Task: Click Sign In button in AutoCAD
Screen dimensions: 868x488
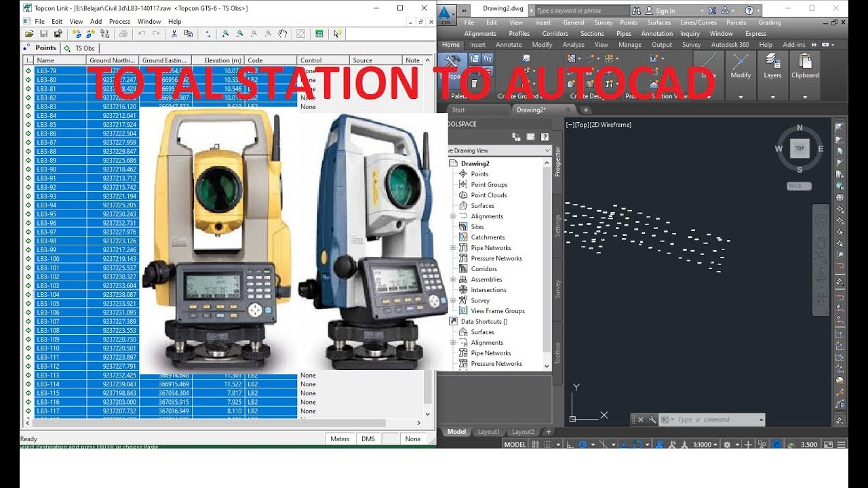Action: tap(665, 11)
